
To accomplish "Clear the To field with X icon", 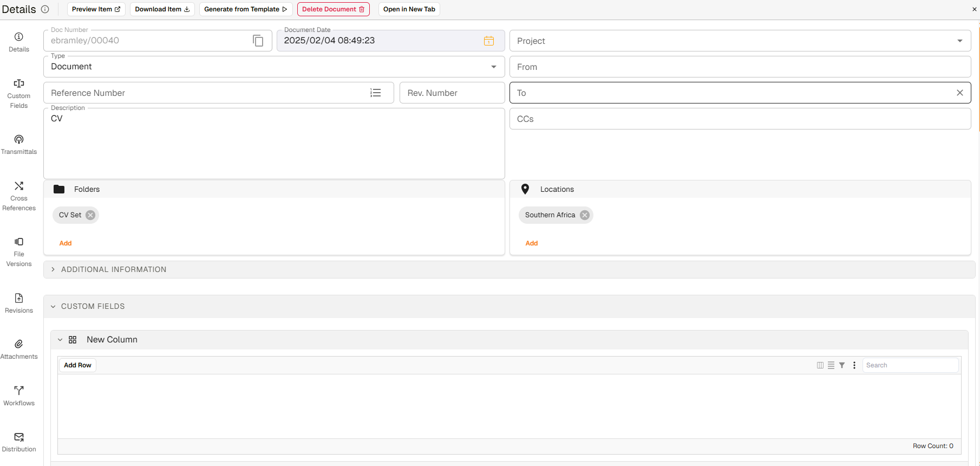I will [x=960, y=93].
